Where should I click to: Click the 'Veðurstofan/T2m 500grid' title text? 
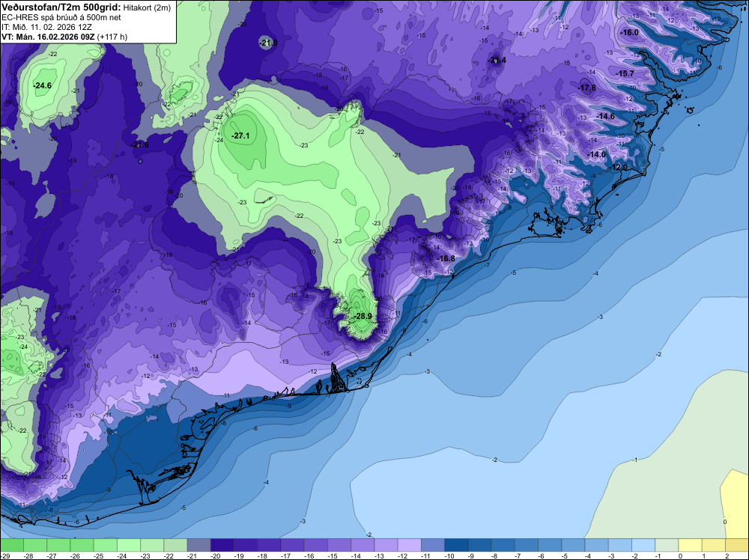coord(61,7)
